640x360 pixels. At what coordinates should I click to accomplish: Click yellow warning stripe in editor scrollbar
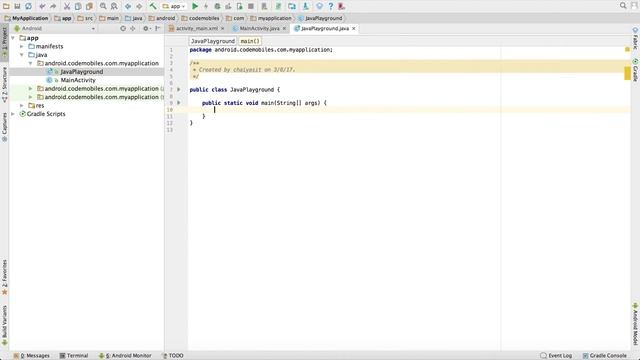point(627,73)
